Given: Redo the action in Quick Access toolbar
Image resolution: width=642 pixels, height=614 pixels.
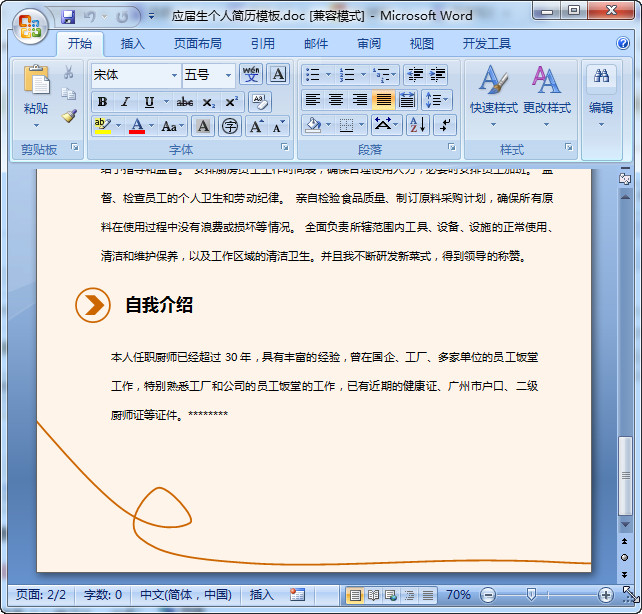Looking at the screenshot, I should click(x=122, y=16).
